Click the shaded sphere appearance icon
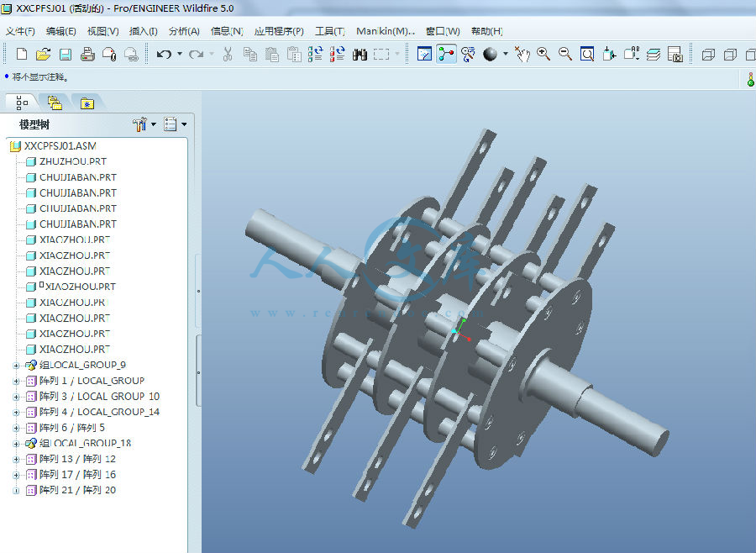This screenshot has width=756, height=553. click(x=490, y=54)
